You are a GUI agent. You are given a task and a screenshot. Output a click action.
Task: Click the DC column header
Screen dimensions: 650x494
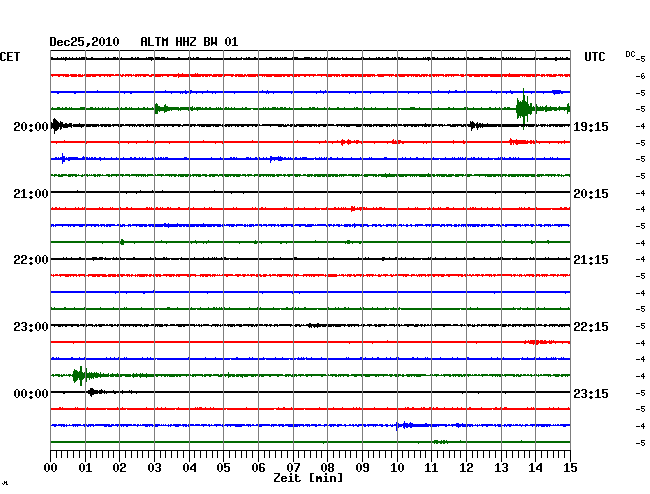(x=630, y=54)
